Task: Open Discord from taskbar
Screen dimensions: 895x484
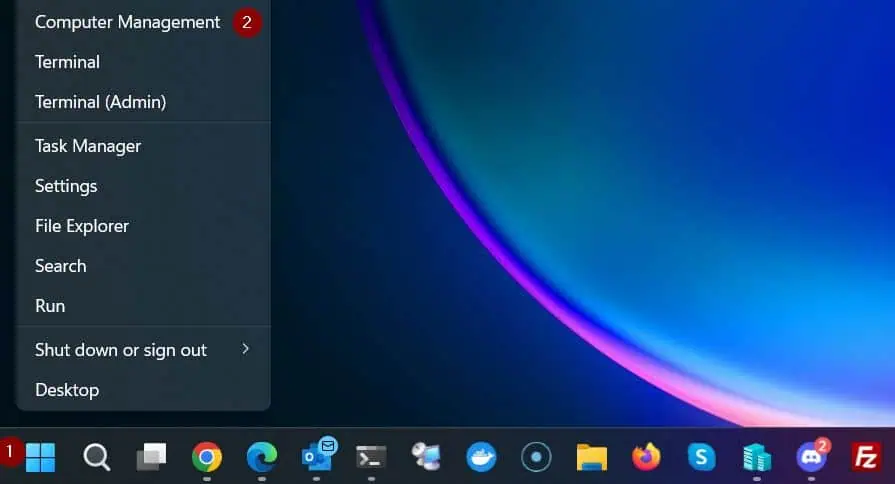Action: (812, 455)
